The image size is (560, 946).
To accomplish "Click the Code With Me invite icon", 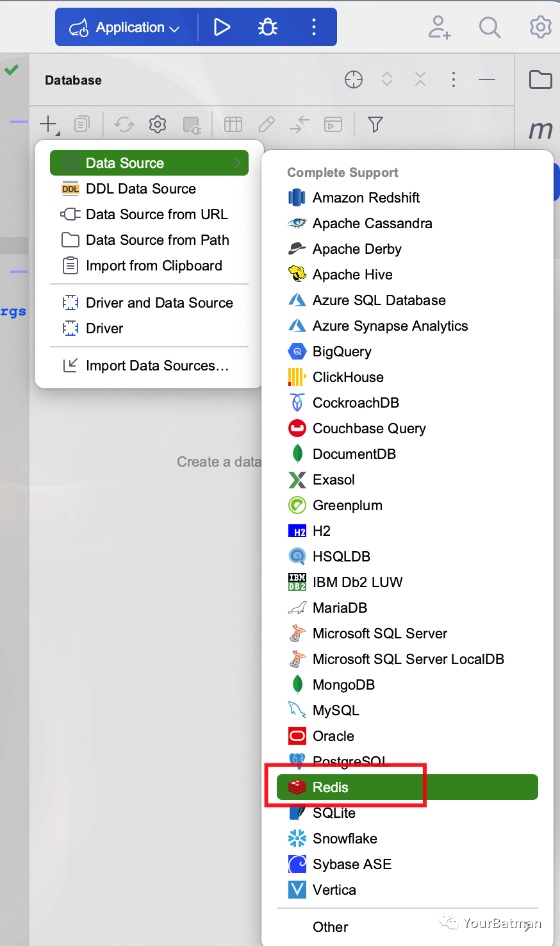I will pyautogui.click(x=440, y=27).
